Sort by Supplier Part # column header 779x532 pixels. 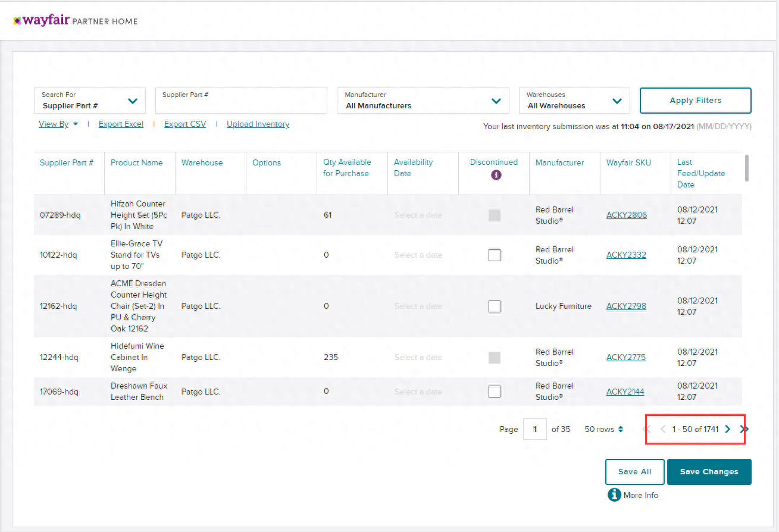[x=67, y=162]
